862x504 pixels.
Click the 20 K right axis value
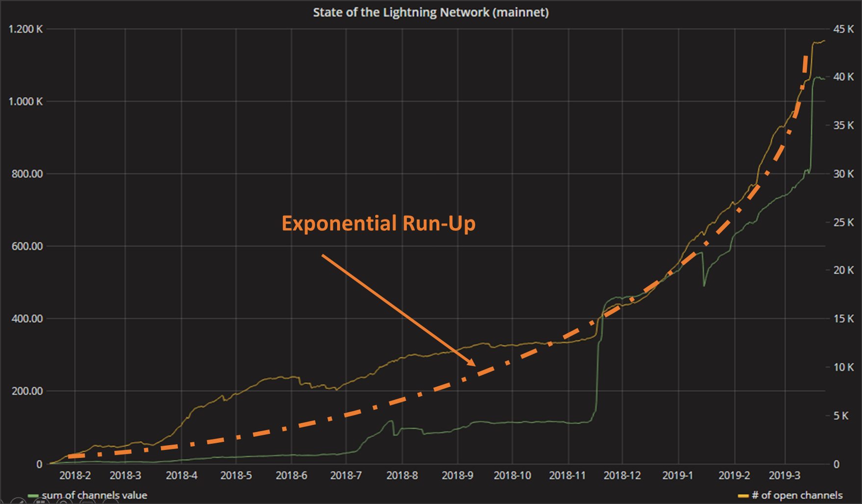pyautogui.click(x=843, y=270)
